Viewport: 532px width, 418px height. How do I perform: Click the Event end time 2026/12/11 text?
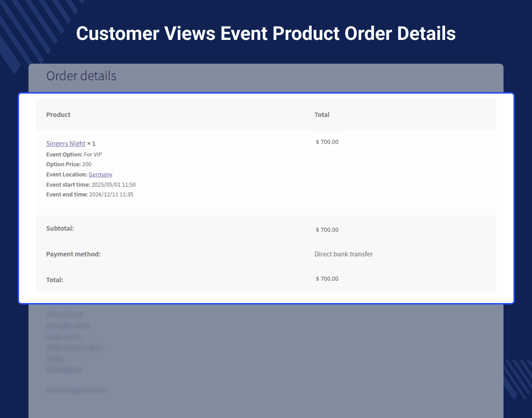coord(88,194)
